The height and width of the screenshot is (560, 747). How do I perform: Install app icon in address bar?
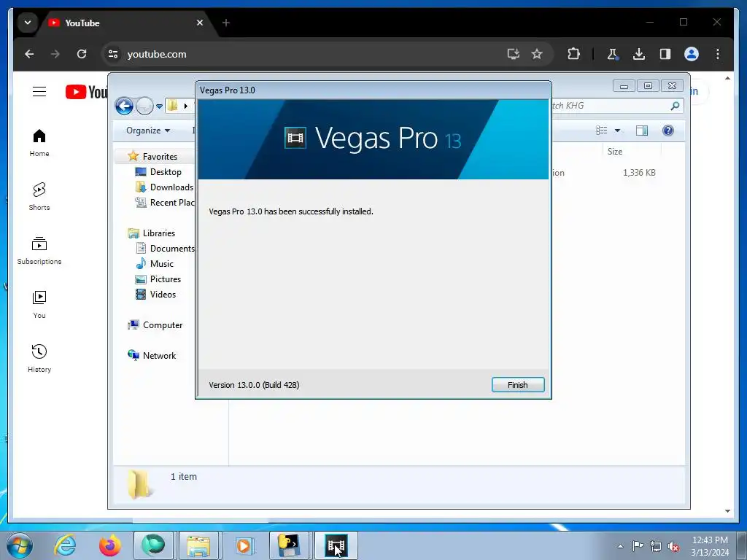click(x=513, y=54)
